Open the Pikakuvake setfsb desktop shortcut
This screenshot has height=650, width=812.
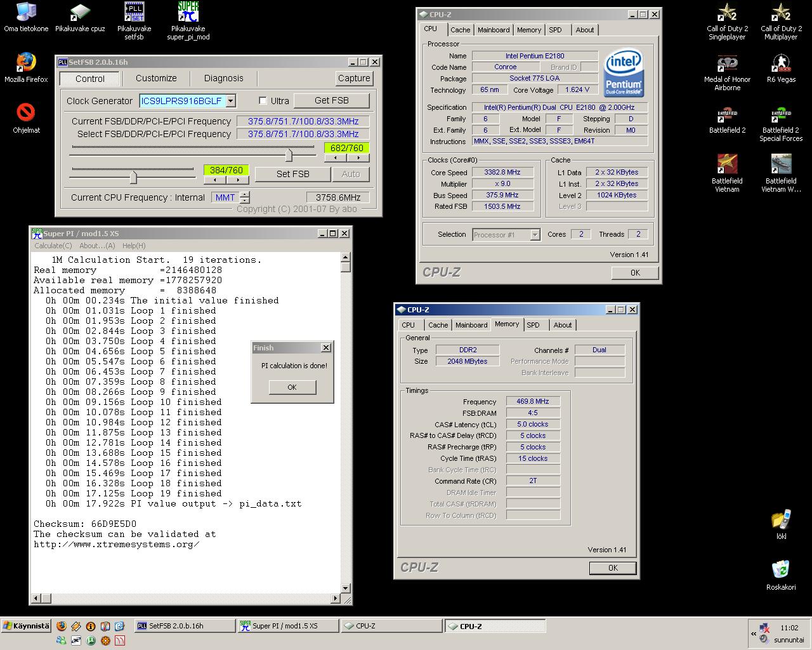pos(134,21)
